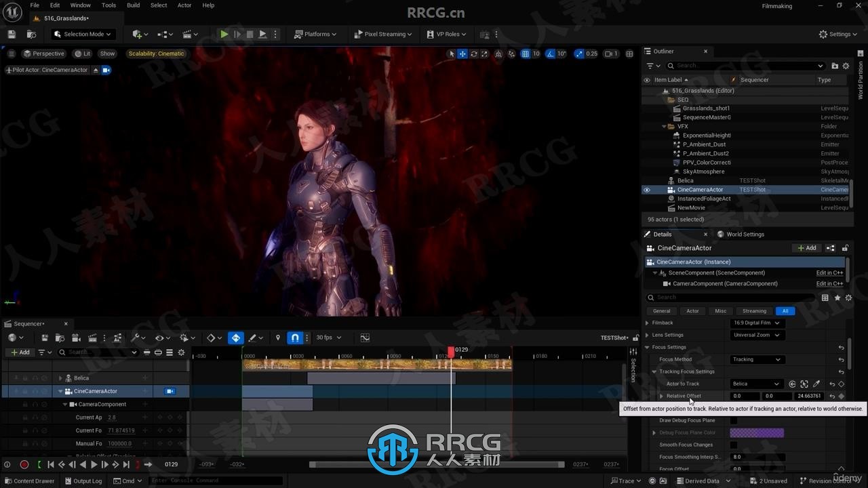Open the Output Log
The image size is (868, 488).
click(x=83, y=481)
